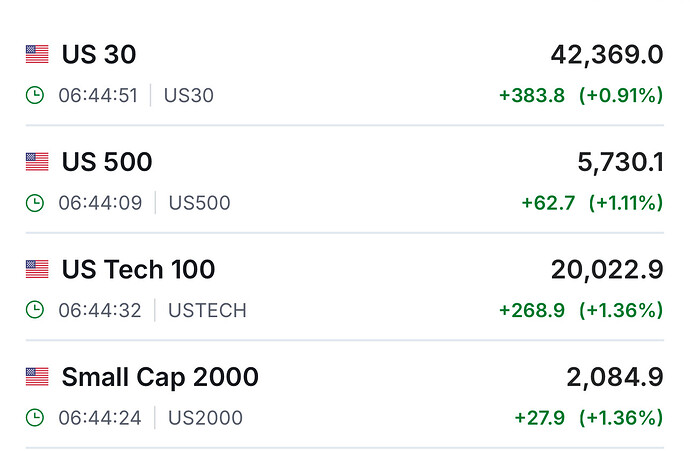Click the US Tech 100 price 20,022.9
The width and height of the screenshot is (690, 451).
tap(606, 269)
